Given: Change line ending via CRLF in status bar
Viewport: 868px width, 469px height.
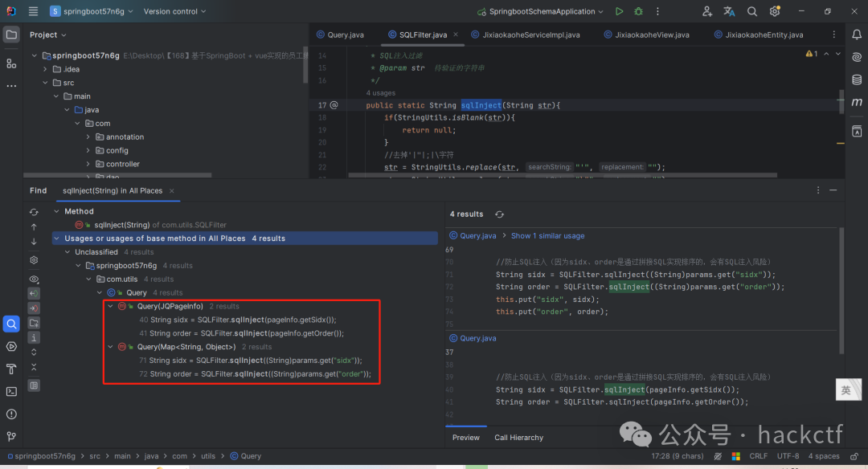Looking at the screenshot, I should coord(758,455).
